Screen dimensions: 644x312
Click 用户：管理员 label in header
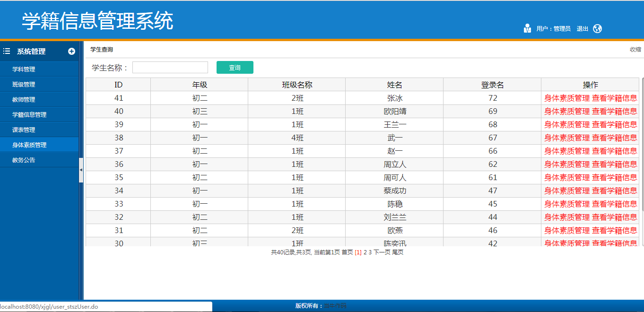[x=553, y=29]
